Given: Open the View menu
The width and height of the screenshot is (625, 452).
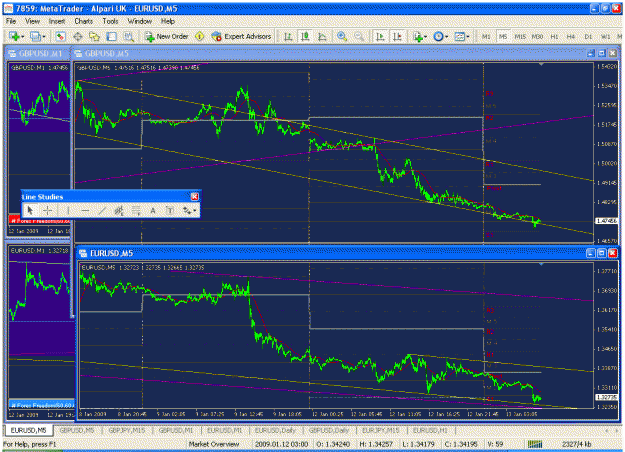Looking at the screenshot, I should [x=32, y=21].
